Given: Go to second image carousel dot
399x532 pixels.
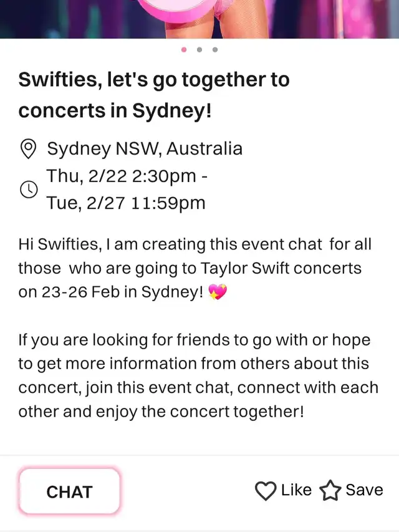Looking at the screenshot, I should [199, 49].
